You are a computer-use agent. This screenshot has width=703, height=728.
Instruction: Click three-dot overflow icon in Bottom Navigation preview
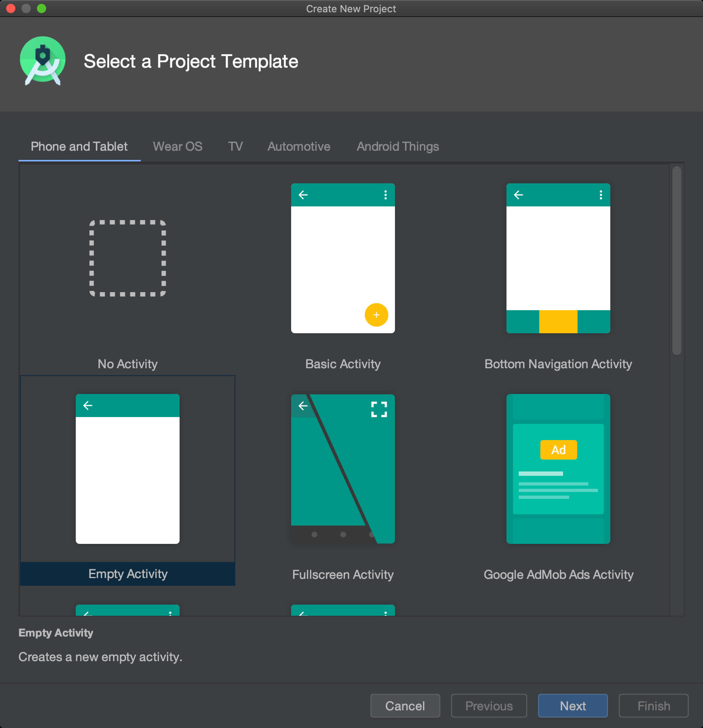point(601,195)
